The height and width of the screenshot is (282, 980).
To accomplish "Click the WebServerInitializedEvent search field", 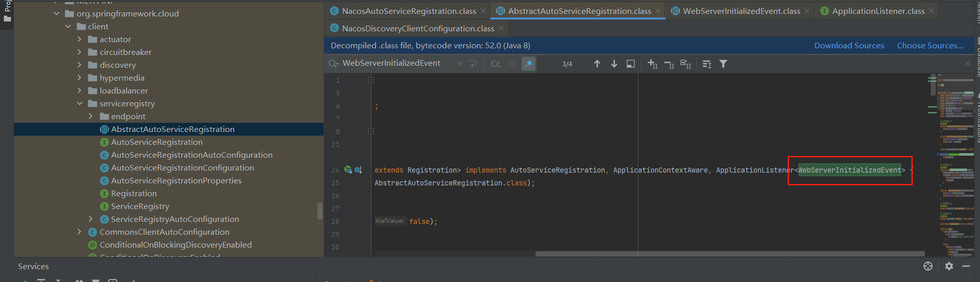I will [x=391, y=63].
